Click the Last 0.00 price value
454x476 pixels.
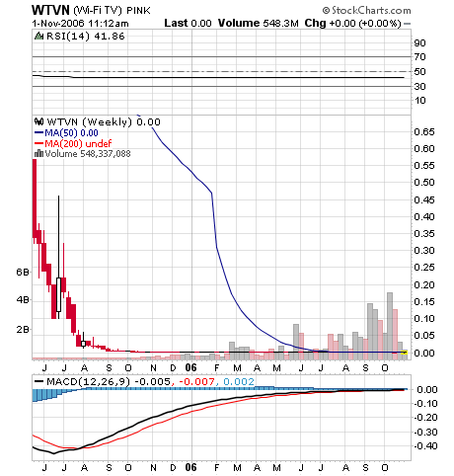click(188, 23)
